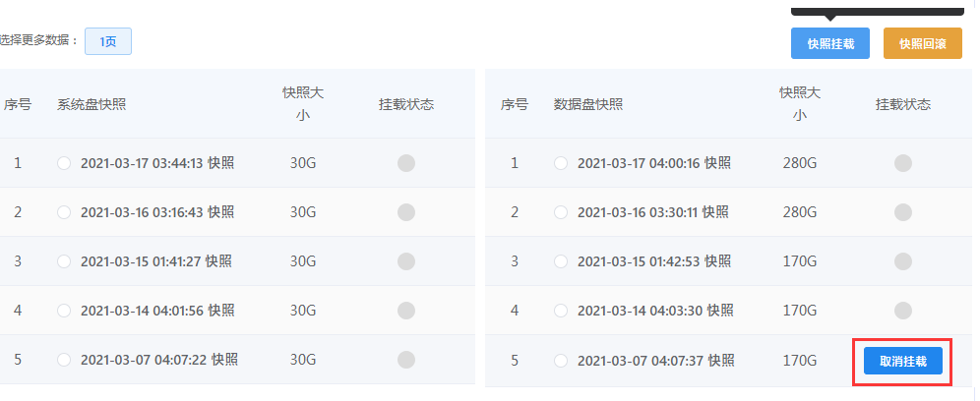Select data snapshot 2021-03-16 03:30:11

[x=561, y=212]
